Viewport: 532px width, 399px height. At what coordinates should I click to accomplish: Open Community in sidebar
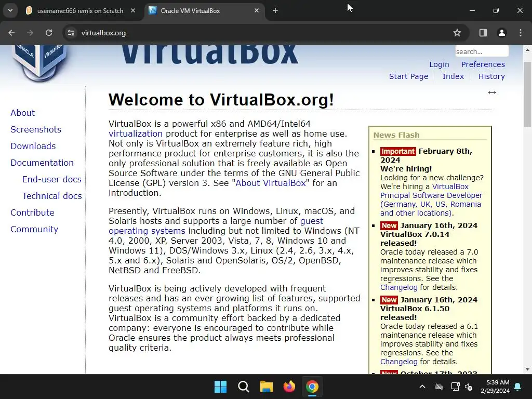34,229
